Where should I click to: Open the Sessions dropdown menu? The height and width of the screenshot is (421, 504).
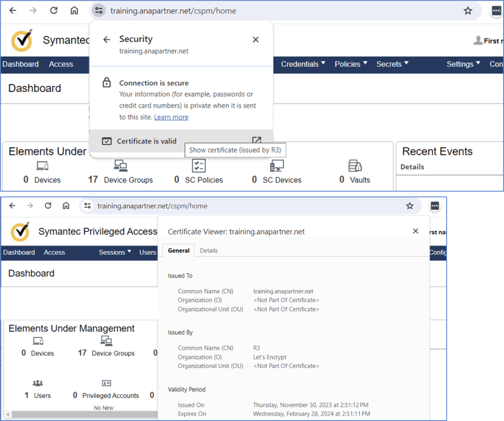115,253
